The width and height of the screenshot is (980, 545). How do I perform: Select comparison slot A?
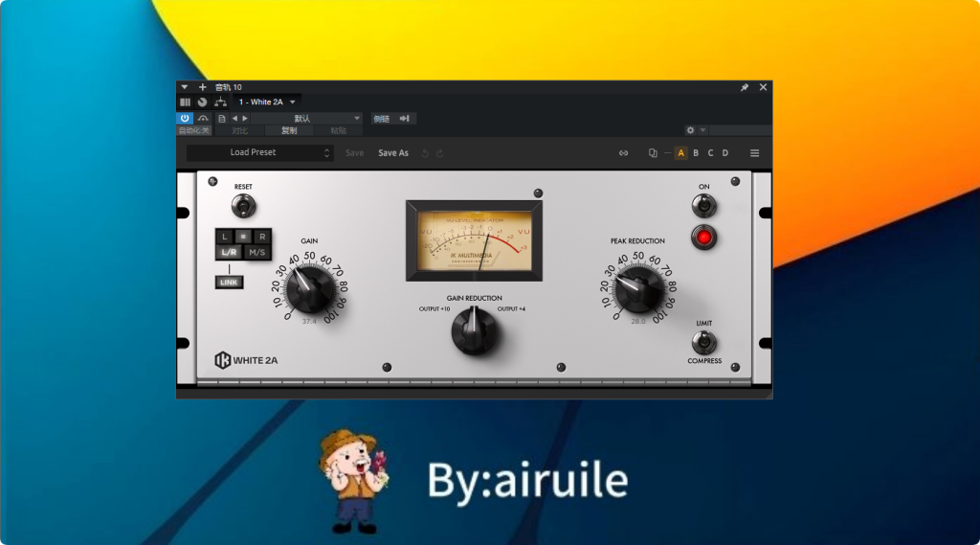click(x=680, y=152)
